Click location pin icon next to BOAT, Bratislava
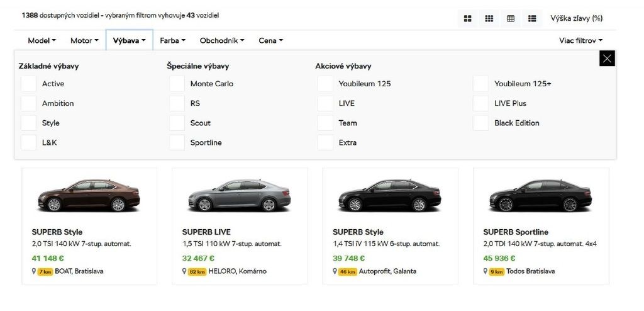 [x=34, y=272]
